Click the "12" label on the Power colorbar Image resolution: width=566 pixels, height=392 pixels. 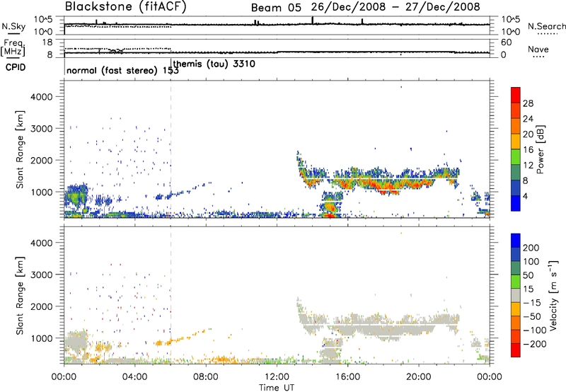point(528,166)
